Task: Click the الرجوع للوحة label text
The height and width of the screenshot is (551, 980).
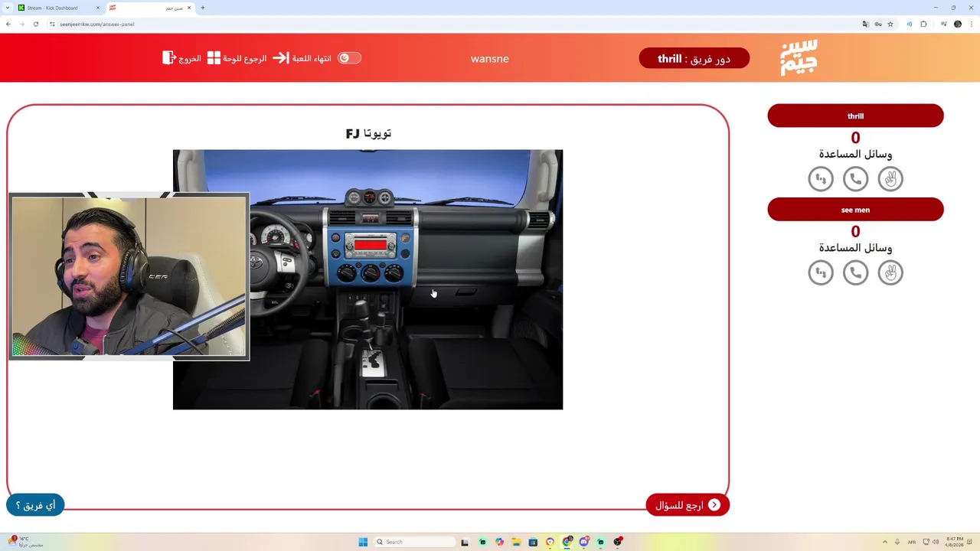Action: (244, 58)
